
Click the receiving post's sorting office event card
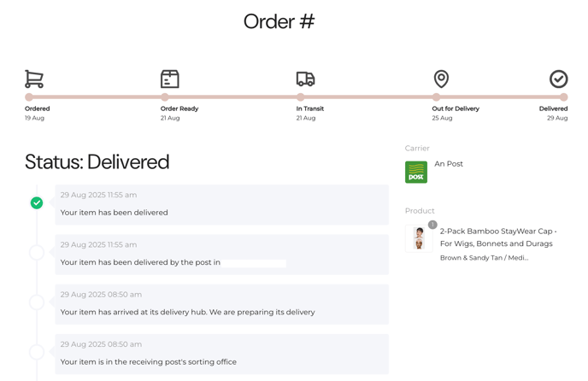pyautogui.click(x=222, y=354)
